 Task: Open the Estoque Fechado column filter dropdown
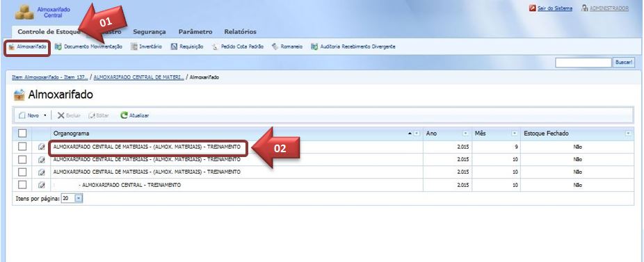(627, 133)
